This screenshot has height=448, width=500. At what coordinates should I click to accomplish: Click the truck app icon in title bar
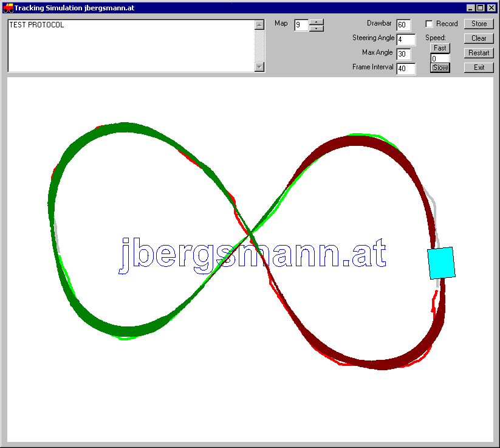coord(9,8)
